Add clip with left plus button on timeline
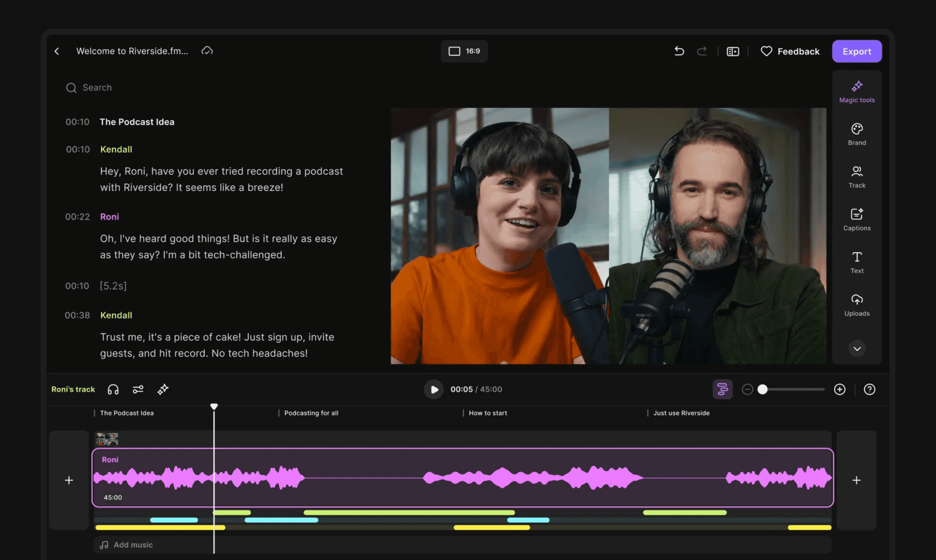Image resolution: width=936 pixels, height=560 pixels. [x=69, y=480]
